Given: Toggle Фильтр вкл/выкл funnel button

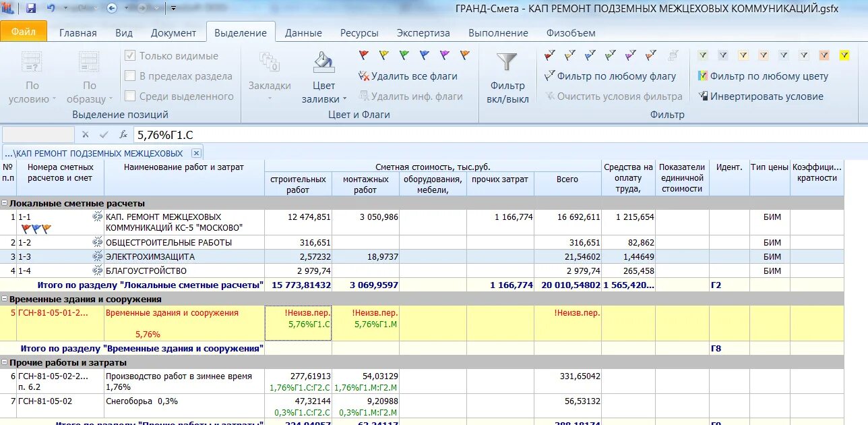Looking at the screenshot, I should coord(507,78).
